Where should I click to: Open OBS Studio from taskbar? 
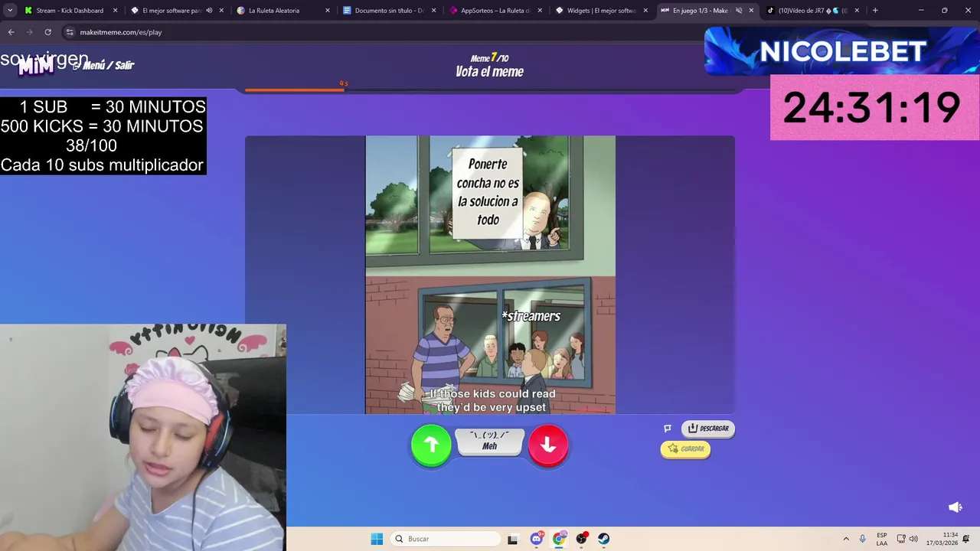pos(582,539)
